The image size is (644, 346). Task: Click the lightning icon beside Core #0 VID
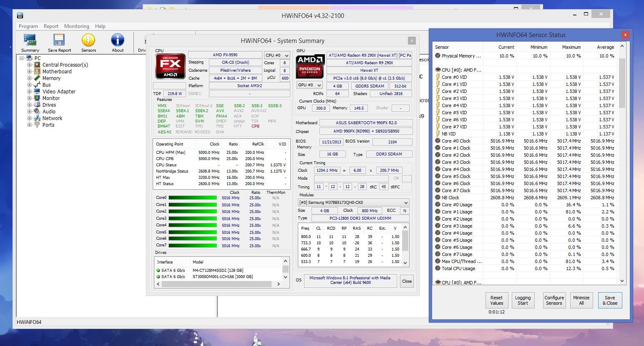click(438, 77)
